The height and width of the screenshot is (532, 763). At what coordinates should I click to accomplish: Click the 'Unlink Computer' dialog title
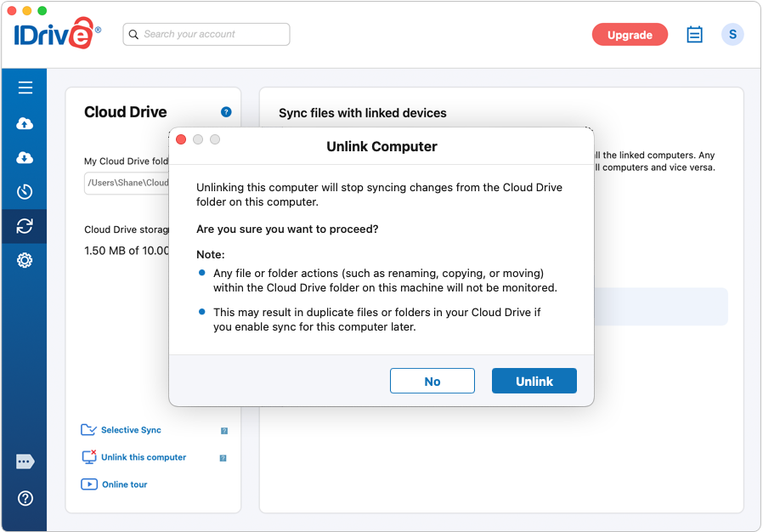click(x=381, y=146)
